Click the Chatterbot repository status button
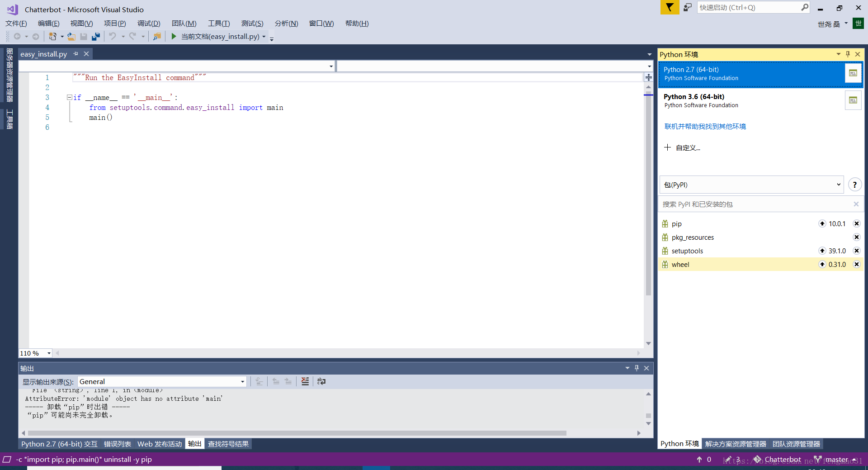 coord(778,459)
